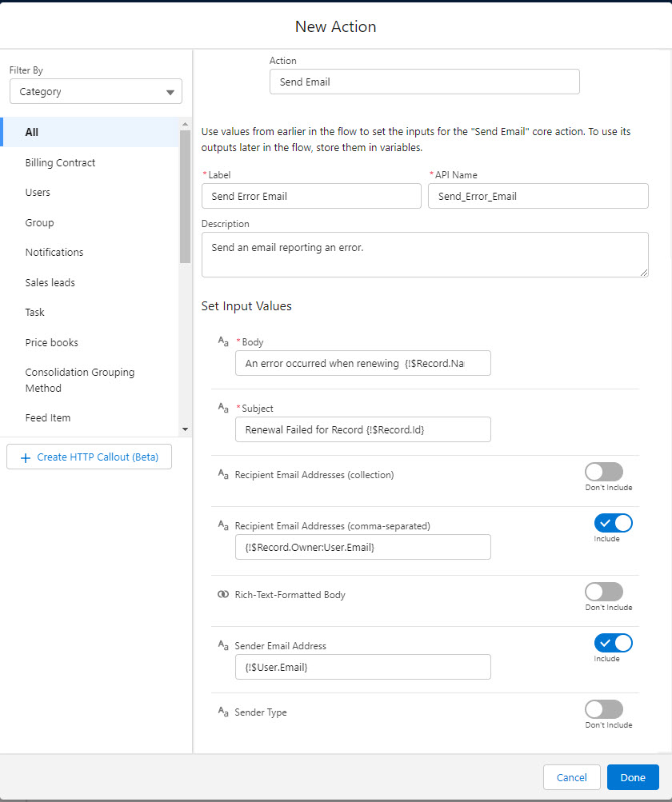
Task: Click the Done button
Action: tap(632, 777)
